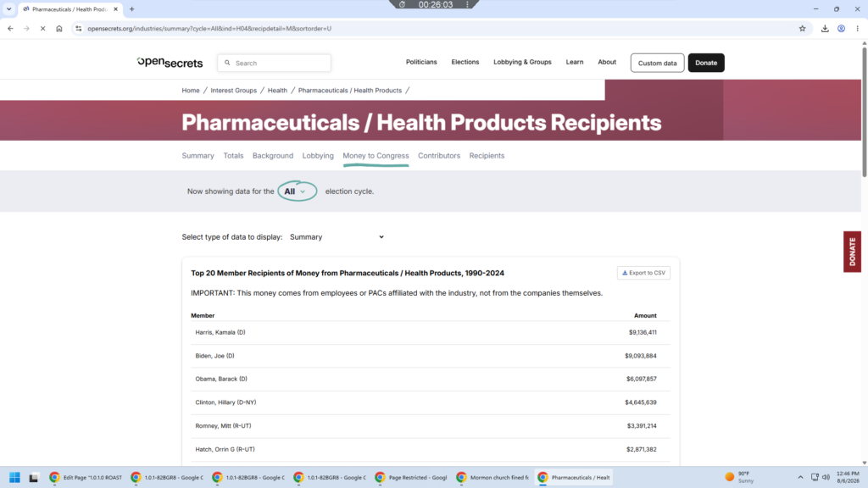Open the browser home page icon

59,28
